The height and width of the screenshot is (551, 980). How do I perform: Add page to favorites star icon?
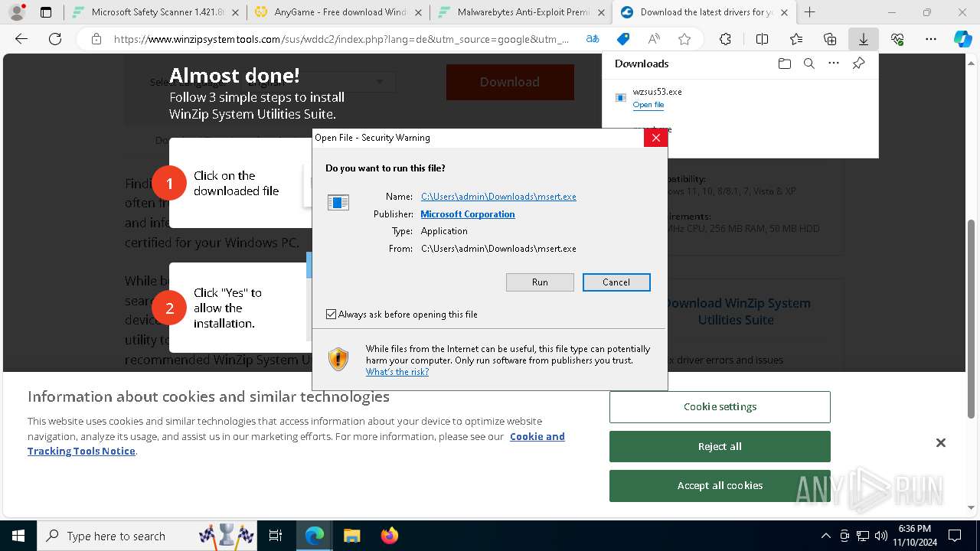click(684, 39)
